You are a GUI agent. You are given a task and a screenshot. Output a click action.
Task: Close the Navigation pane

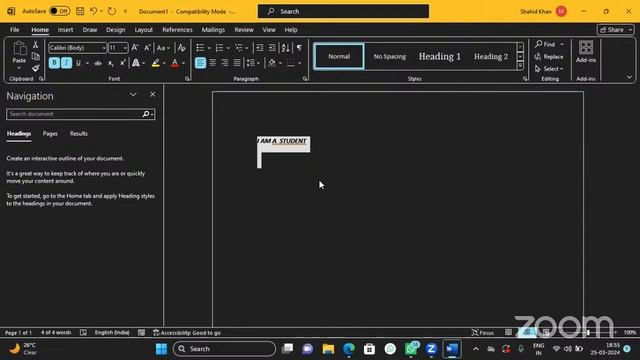click(x=153, y=94)
